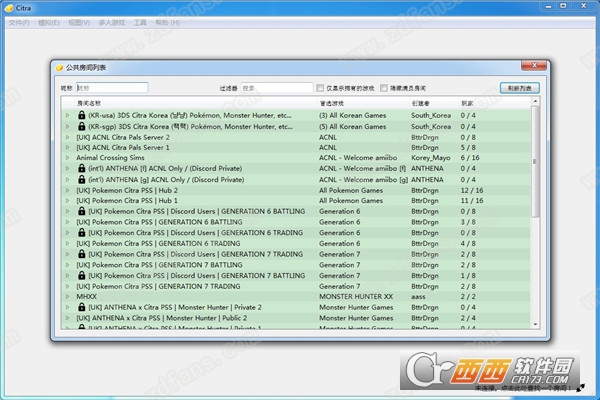Click the ACNL - Welcome amiibo [f] cell
Screen dimensions: 600x400
point(362,168)
